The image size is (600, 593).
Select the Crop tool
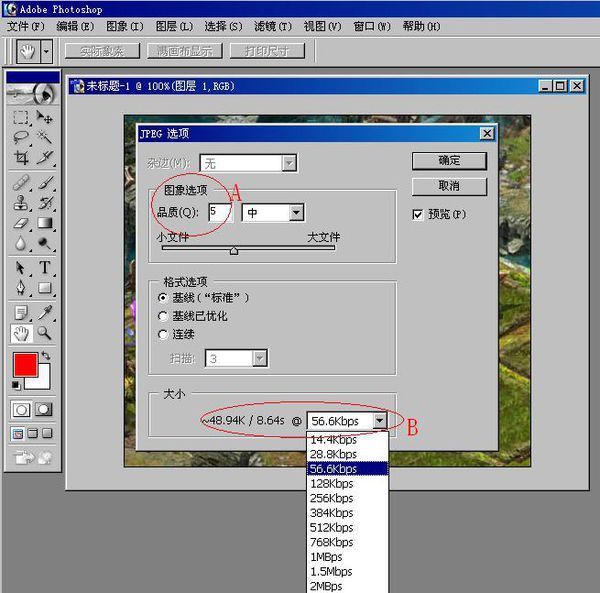tap(21, 158)
